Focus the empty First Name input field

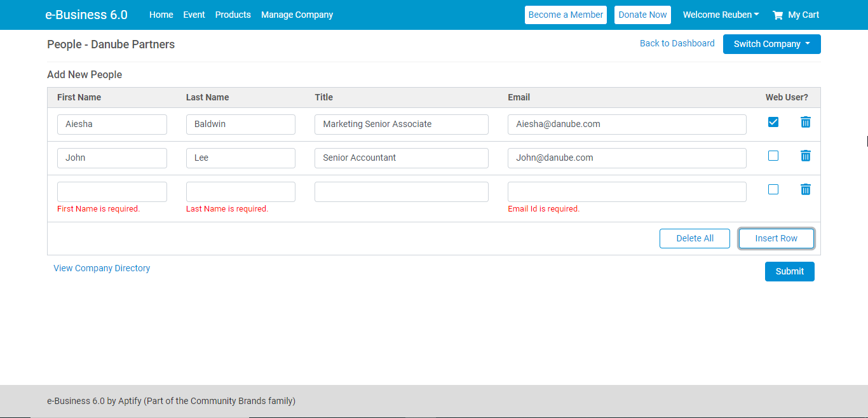point(112,191)
